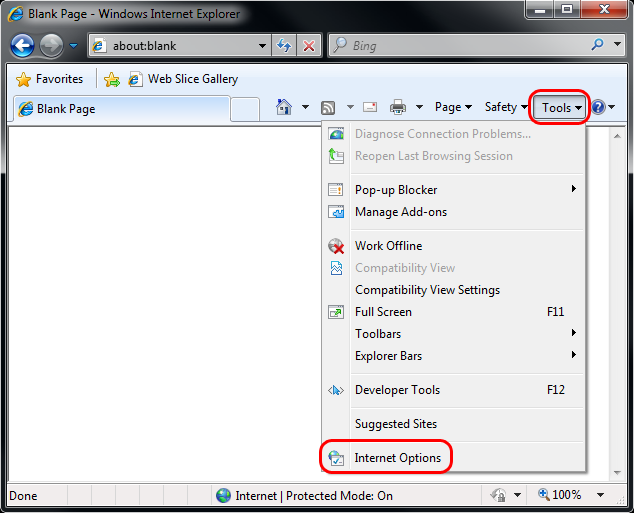Click the blue Help question mark icon

coord(598,107)
